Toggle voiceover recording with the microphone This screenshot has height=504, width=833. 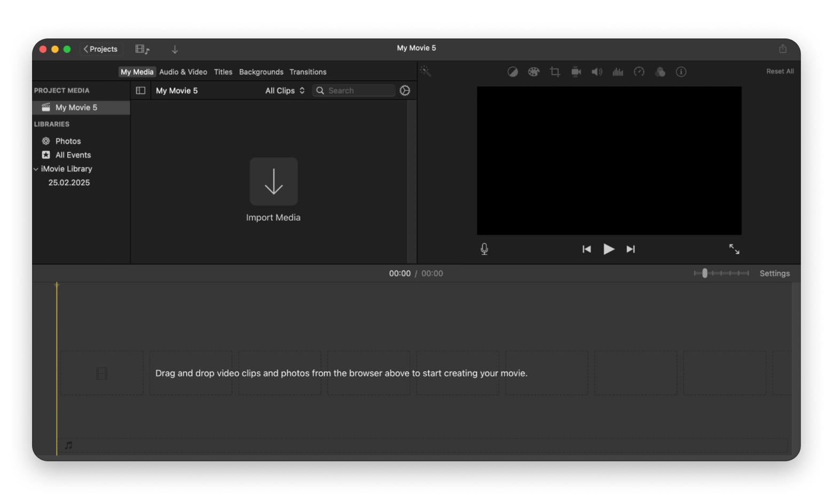point(484,249)
